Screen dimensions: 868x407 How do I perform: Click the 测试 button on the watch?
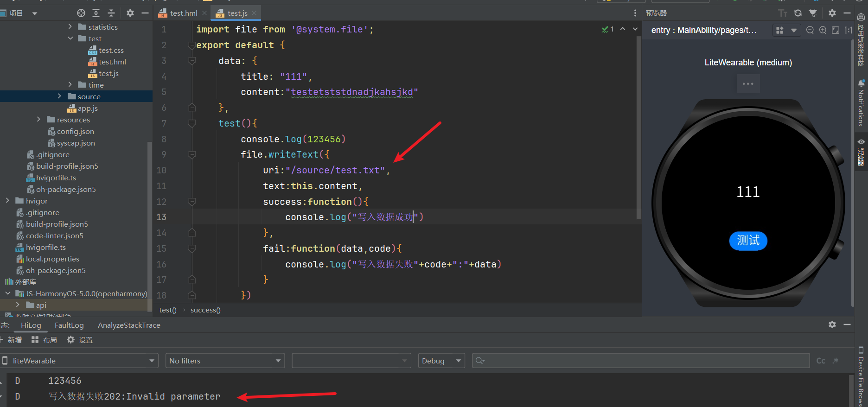pos(748,241)
